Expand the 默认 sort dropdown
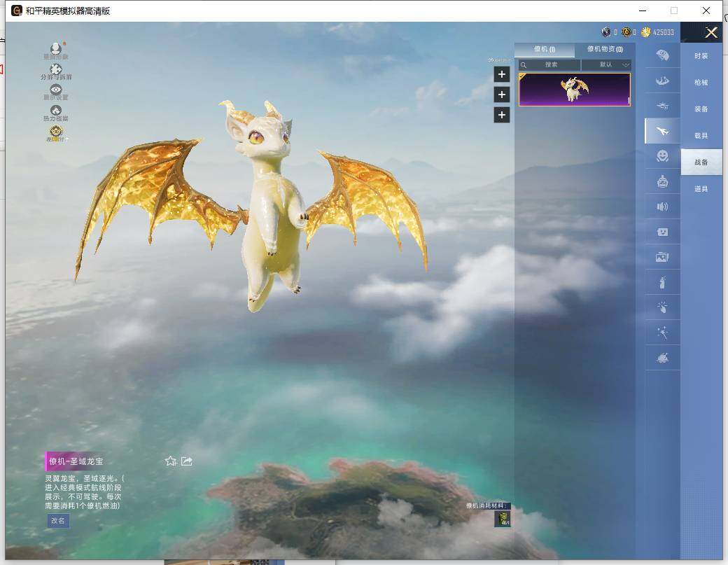 (x=606, y=64)
